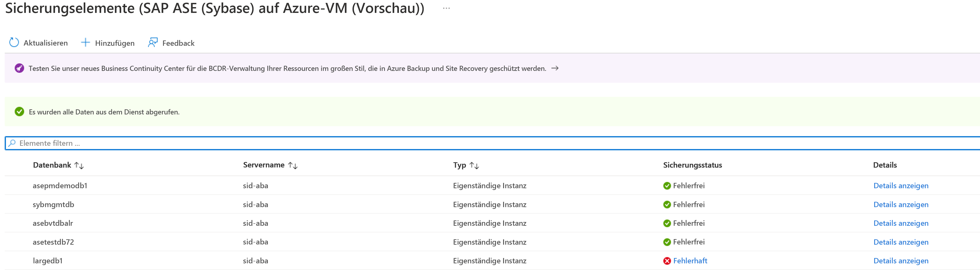Open Details anzeigen for largedb1
The height and width of the screenshot is (270, 980).
901,261
